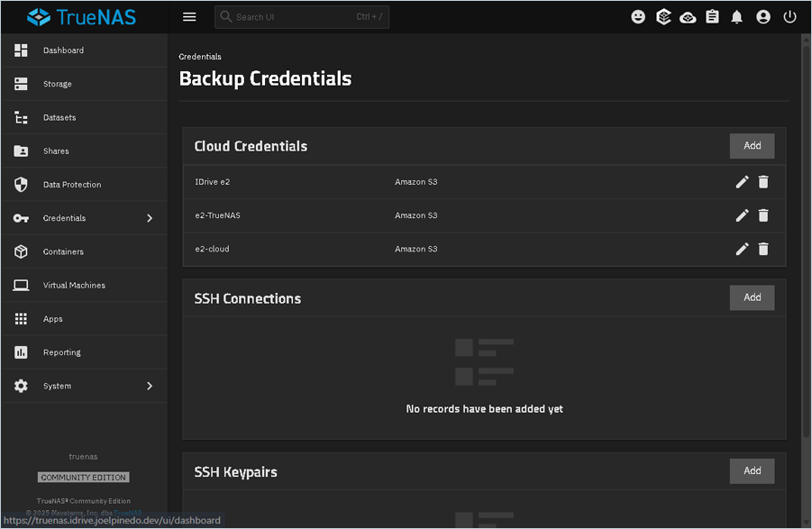Expand the Credentials submenu arrow

click(150, 218)
